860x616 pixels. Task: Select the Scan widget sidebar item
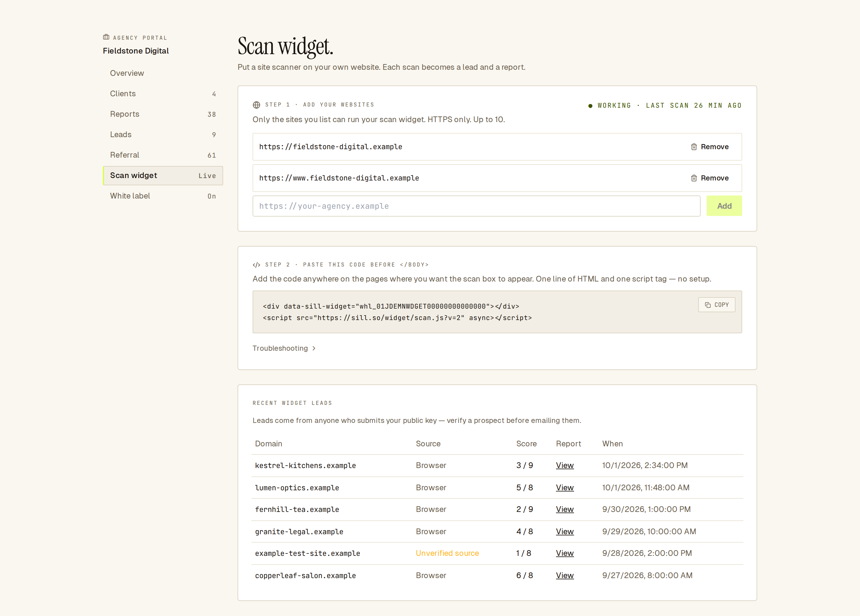pyautogui.click(x=163, y=176)
